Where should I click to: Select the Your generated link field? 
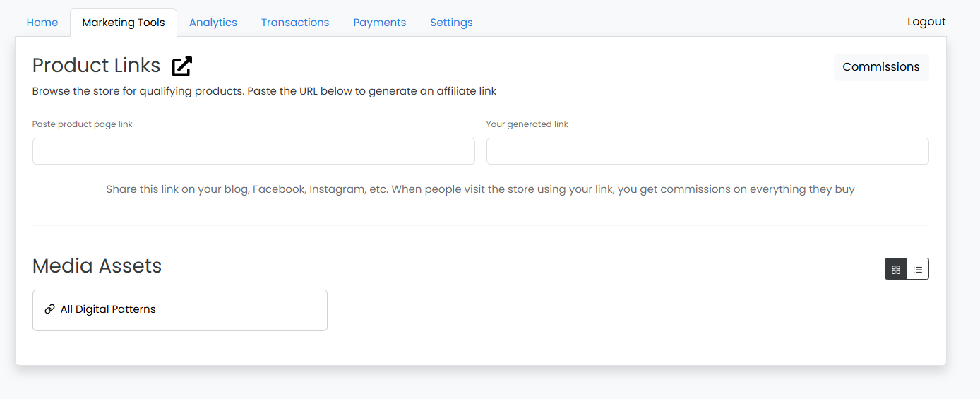tap(707, 151)
